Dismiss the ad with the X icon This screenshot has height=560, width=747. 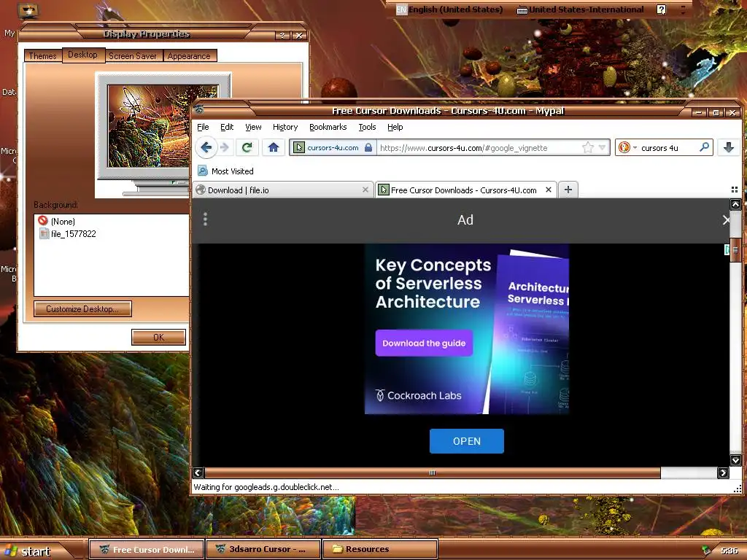(725, 220)
